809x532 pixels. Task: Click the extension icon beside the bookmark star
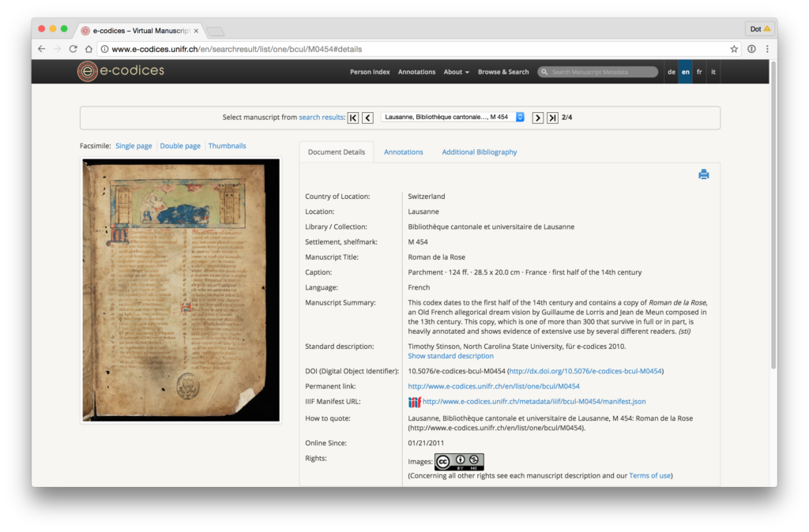[x=751, y=49]
